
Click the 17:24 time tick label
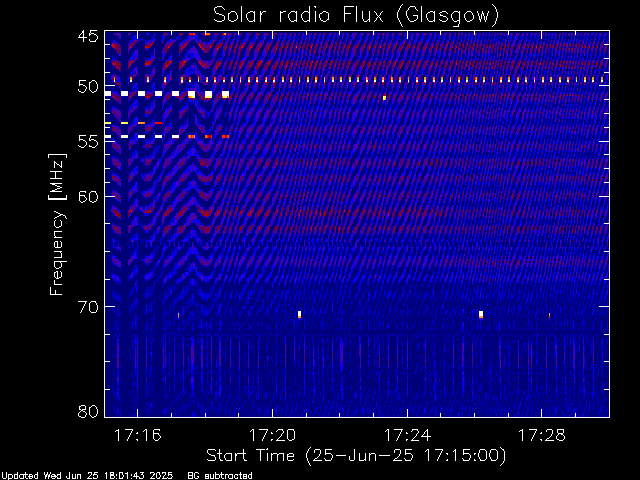tap(407, 435)
